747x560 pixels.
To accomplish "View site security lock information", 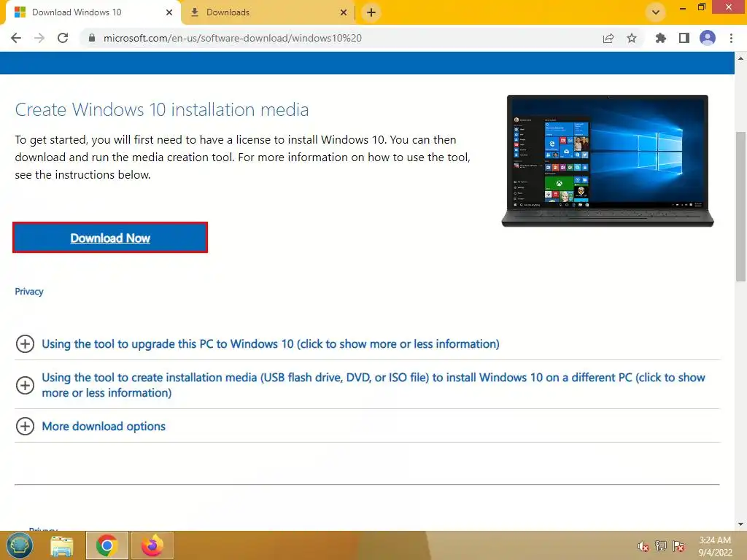I will (x=92, y=38).
